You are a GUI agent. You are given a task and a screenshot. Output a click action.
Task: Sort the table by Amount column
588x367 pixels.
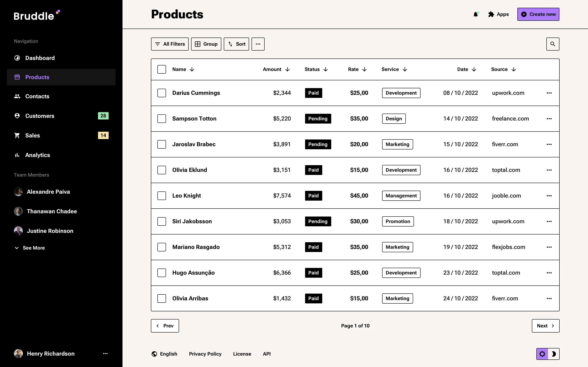pos(276,69)
